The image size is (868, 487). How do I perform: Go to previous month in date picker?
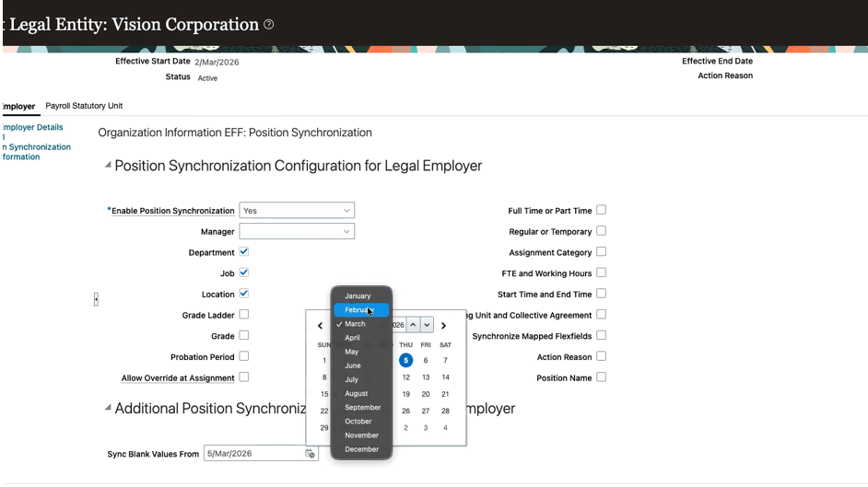(x=320, y=326)
